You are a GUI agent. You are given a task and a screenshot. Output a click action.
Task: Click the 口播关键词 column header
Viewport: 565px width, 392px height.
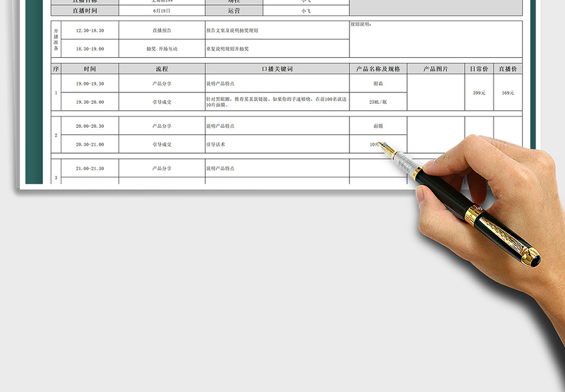click(277, 69)
